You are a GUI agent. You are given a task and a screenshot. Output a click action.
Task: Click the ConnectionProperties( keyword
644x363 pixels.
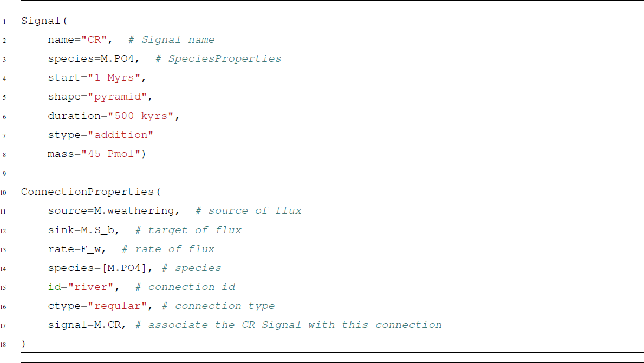(91, 192)
